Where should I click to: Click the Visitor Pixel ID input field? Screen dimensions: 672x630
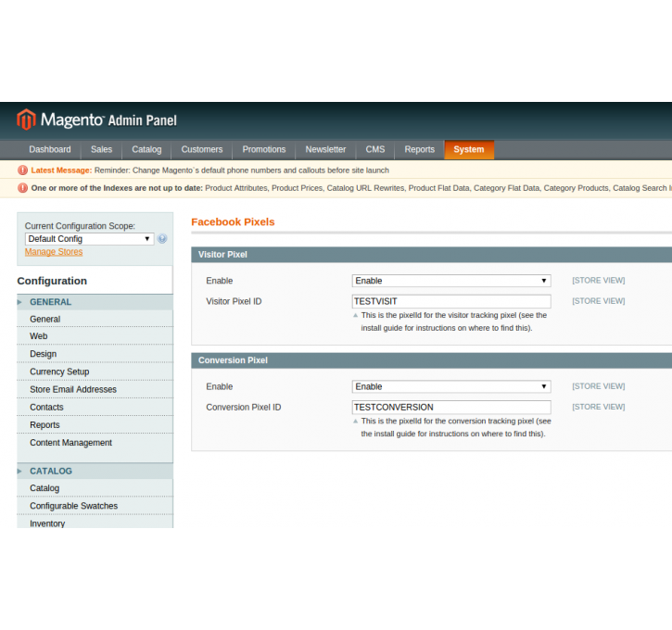(451, 301)
